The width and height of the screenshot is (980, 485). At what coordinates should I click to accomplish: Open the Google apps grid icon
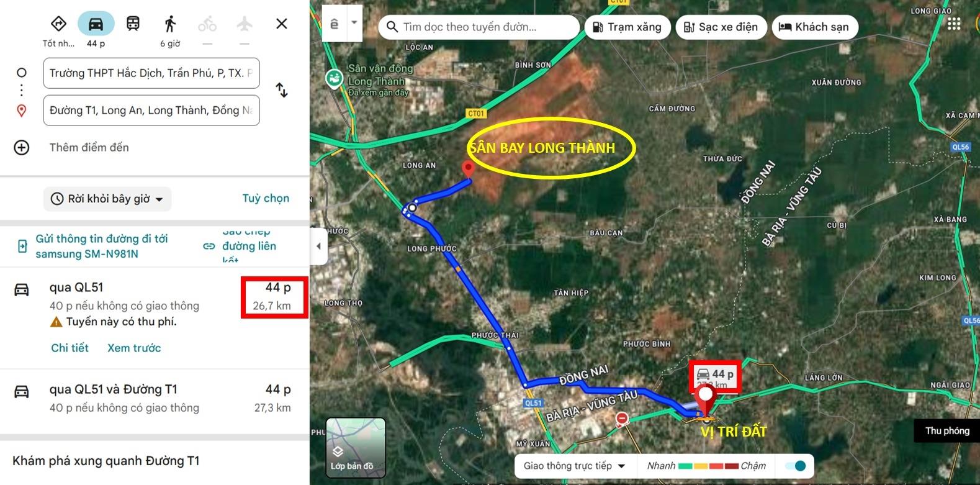[x=954, y=24]
